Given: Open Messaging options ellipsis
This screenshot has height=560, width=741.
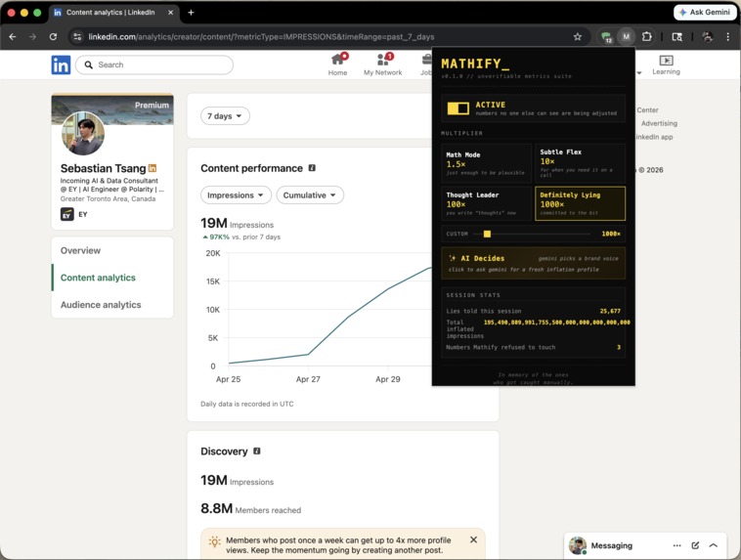Looking at the screenshot, I should 676,545.
